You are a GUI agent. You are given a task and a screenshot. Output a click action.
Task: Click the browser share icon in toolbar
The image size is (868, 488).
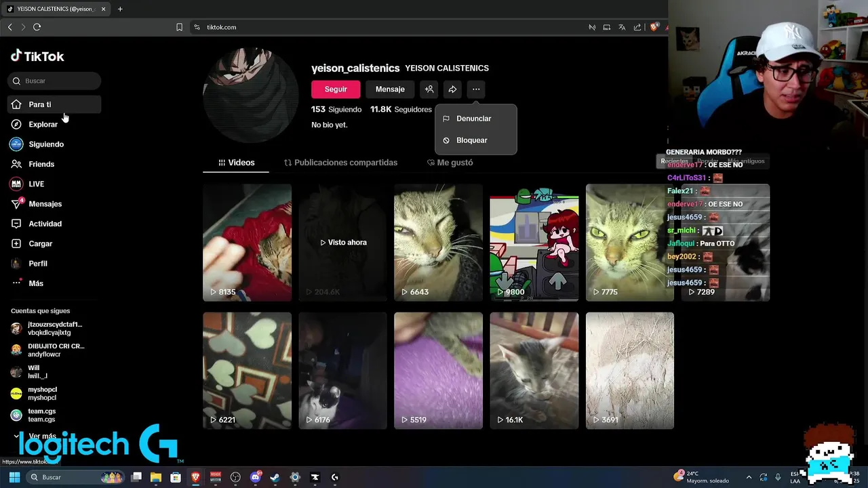tap(637, 27)
